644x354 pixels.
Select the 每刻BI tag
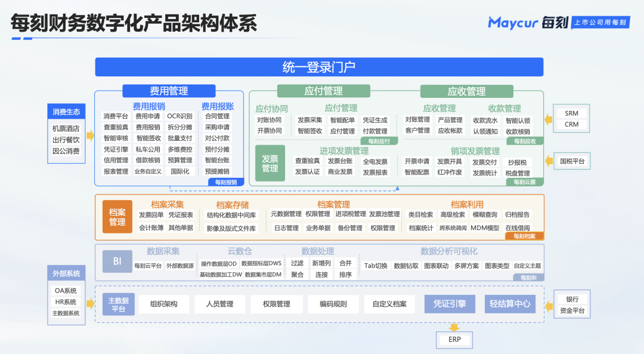coord(528,278)
